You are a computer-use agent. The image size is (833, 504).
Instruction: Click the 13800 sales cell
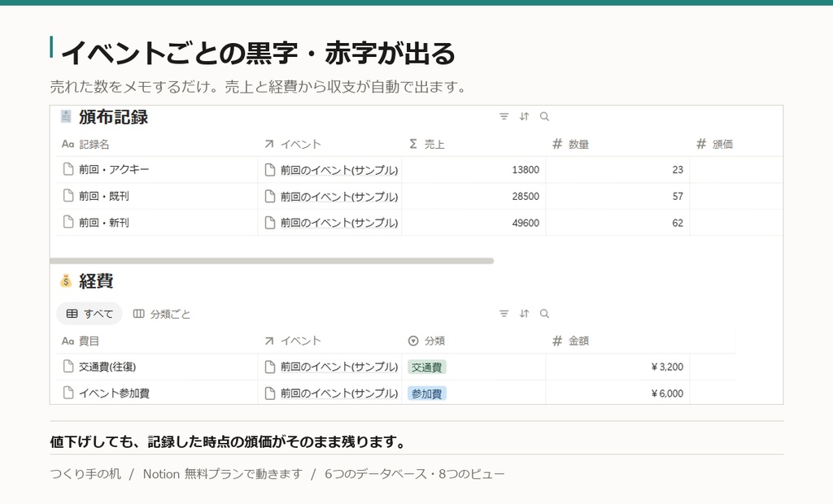click(474, 170)
